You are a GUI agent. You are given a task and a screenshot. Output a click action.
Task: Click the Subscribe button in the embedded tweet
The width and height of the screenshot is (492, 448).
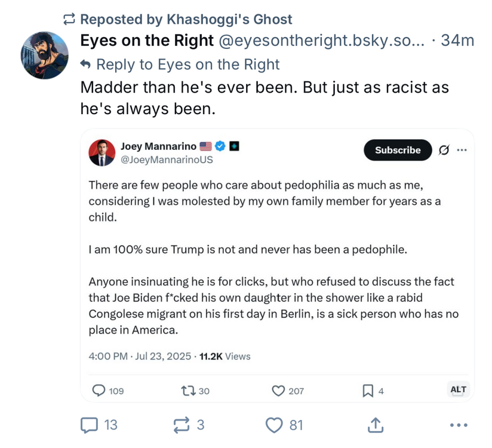pyautogui.click(x=397, y=151)
